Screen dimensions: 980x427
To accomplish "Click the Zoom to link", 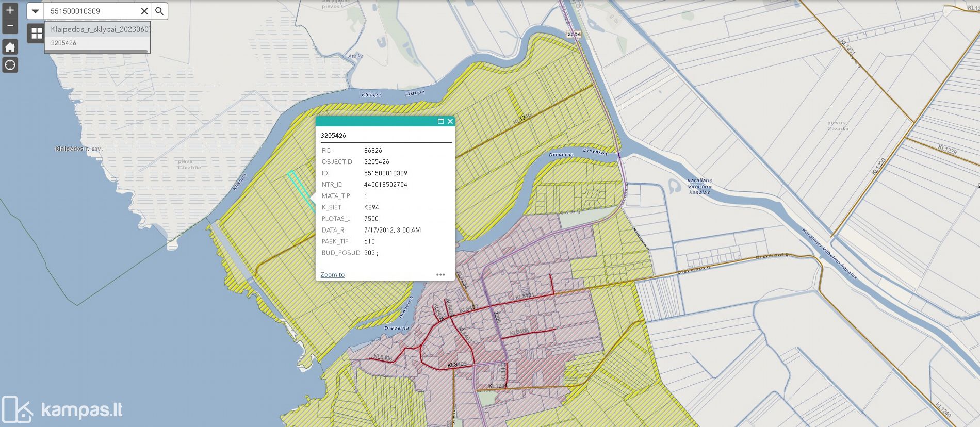I will click(332, 274).
